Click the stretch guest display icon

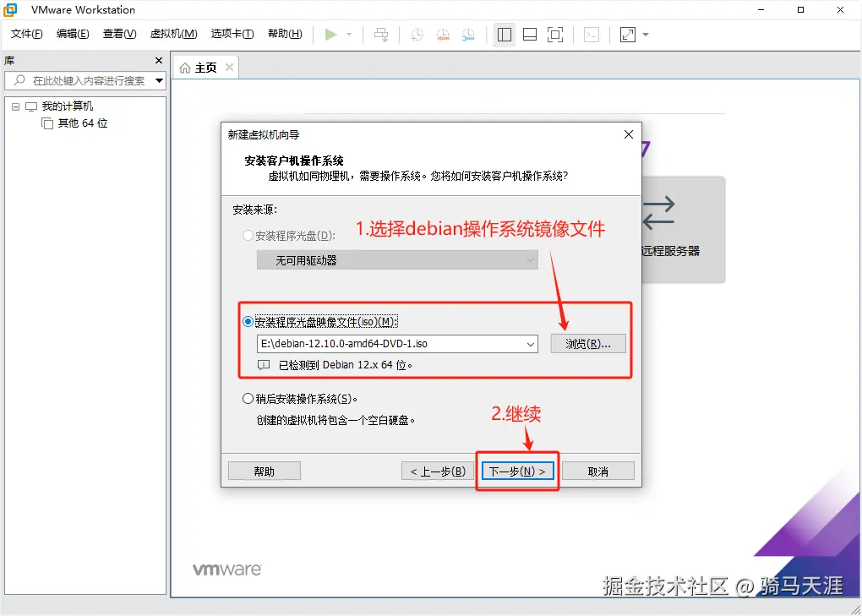627,35
